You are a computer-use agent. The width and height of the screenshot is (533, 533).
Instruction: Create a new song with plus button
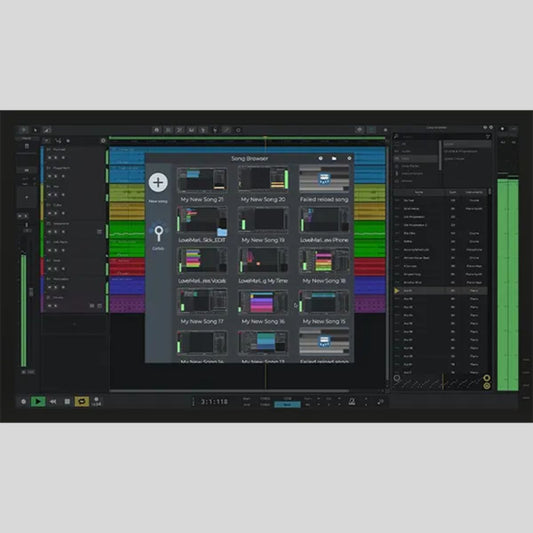(158, 182)
